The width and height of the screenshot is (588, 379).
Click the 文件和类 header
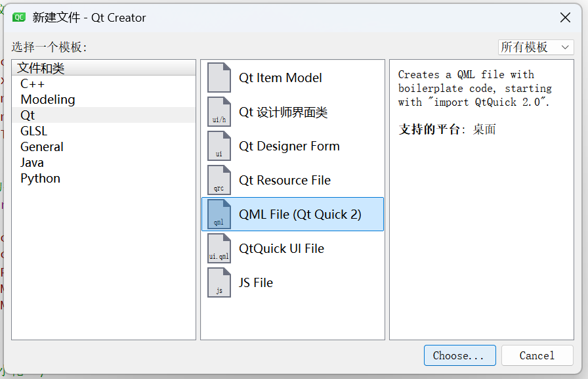point(104,68)
